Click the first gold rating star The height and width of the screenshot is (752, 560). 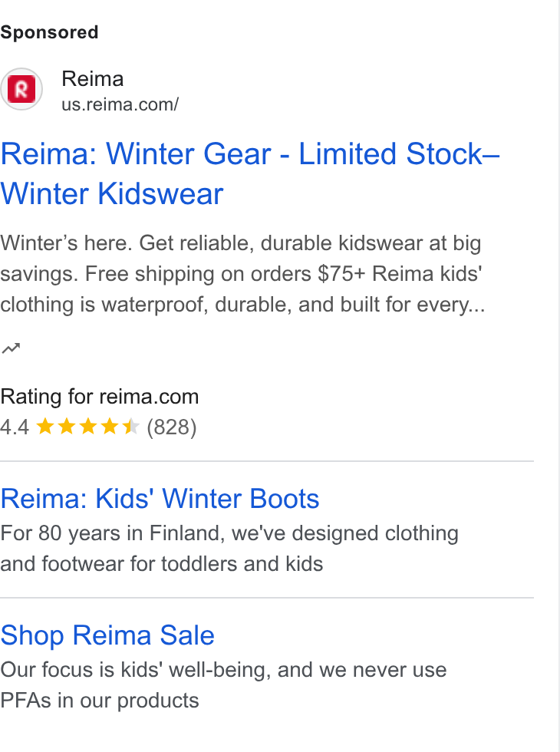pyautogui.click(x=45, y=426)
